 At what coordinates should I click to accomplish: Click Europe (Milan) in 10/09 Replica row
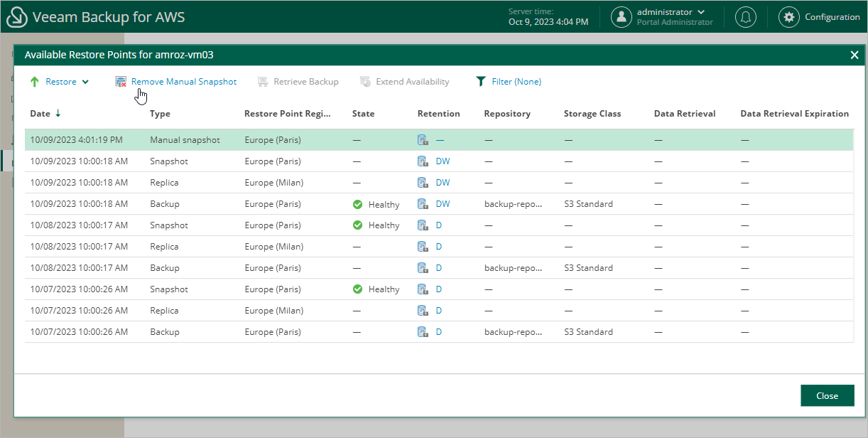click(274, 183)
